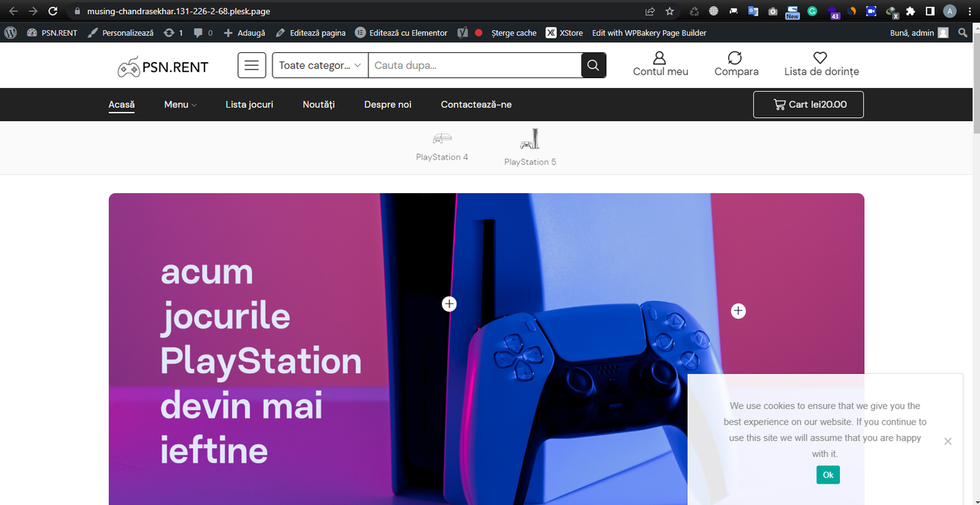Click Personalizează in the admin bar
Image resolution: width=980 pixels, height=505 pixels.
click(120, 33)
